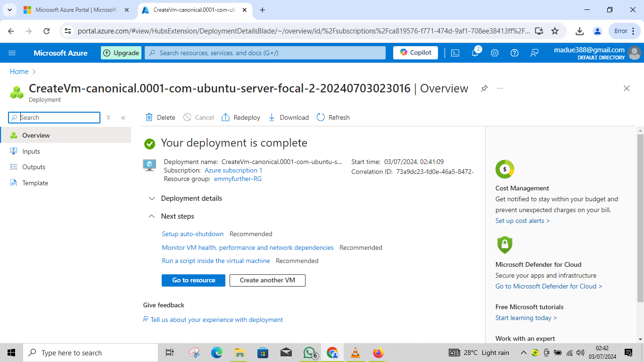
Task: Collapse the Next steps section
Action: pyautogui.click(x=171, y=216)
